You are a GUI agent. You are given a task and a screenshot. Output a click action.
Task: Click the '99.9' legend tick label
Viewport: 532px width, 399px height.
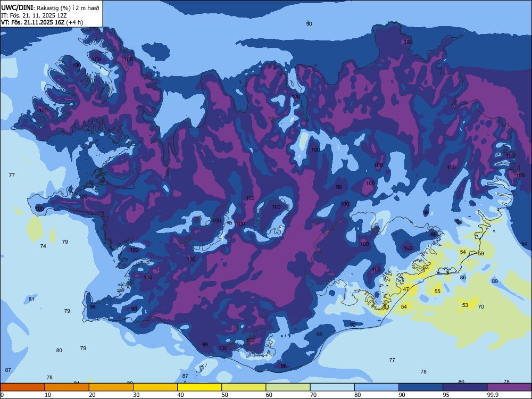click(x=492, y=395)
